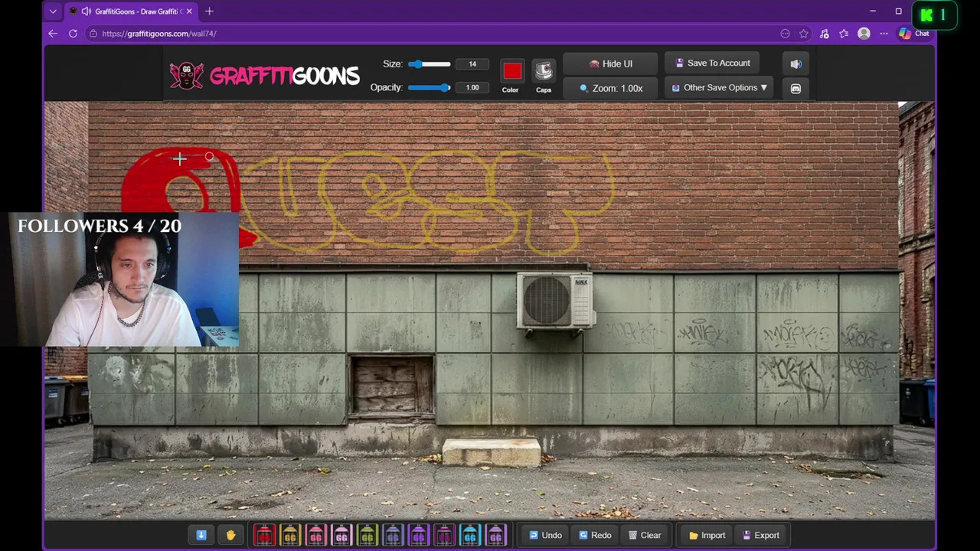Import an image with Import button
Screen dimensions: 980x551
tap(707, 535)
